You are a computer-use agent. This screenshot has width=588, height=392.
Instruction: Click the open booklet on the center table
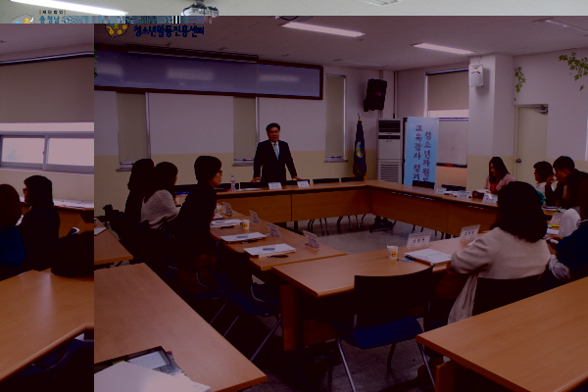(x=269, y=250)
